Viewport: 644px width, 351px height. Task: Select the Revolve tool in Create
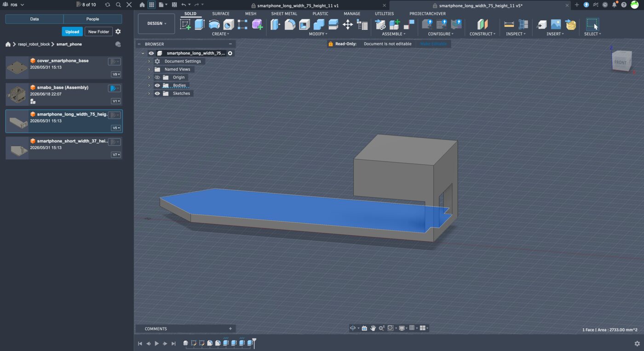click(x=214, y=24)
